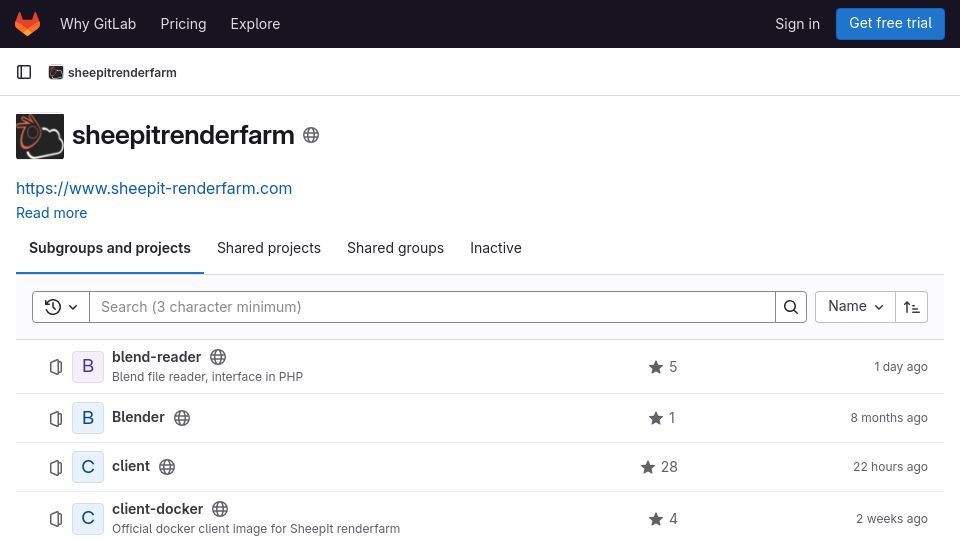Click globe icon next to client
Screen dimensions: 960x540
point(167,467)
